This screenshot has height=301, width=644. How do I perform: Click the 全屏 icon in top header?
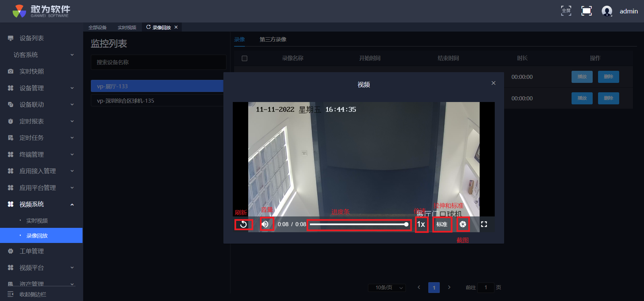pyautogui.click(x=566, y=11)
